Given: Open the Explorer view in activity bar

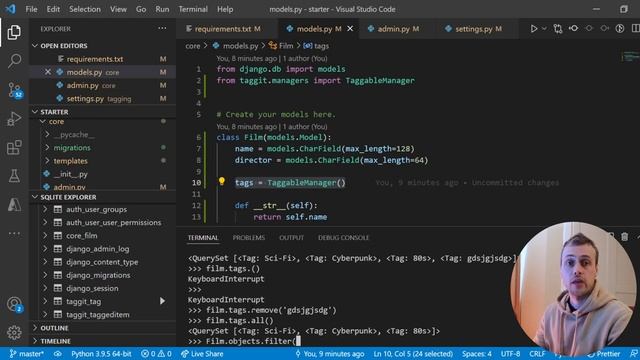Looking at the screenshot, I should (x=14, y=32).
